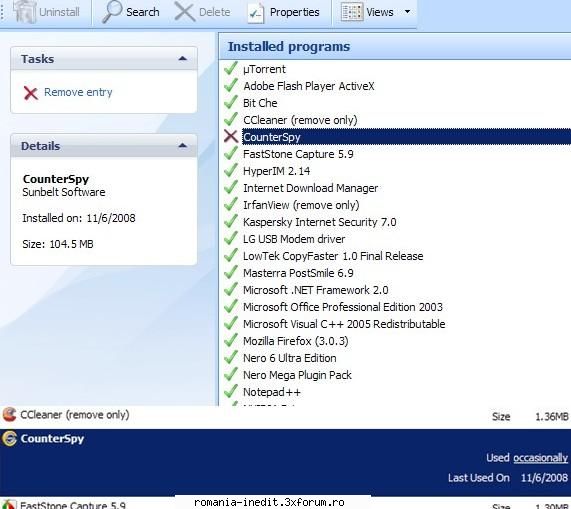The height and width of the screenshot is (509, 571).
Task: Select CCleaner (remove only) row in bottom list
Action: tap(286, 415)
